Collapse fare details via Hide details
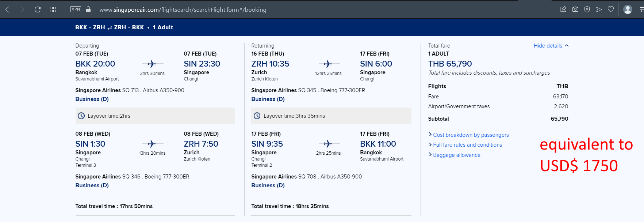644x222 pixels. tap(551, 46)
